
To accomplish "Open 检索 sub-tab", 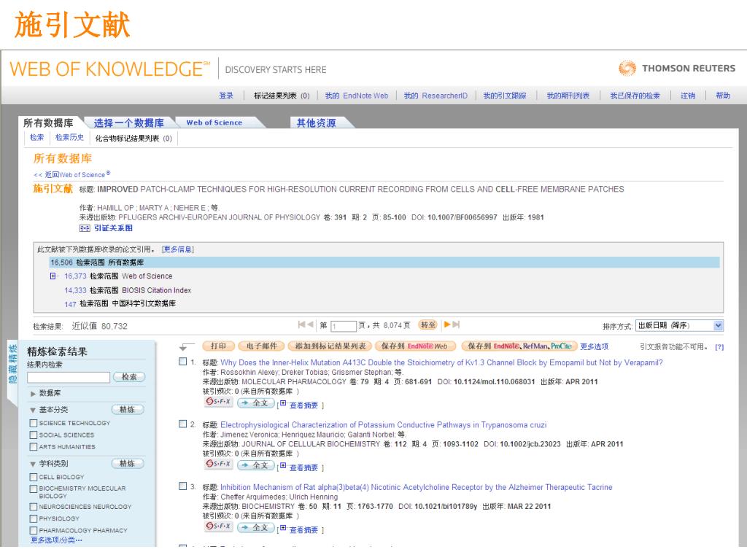I will click(36, 137).
